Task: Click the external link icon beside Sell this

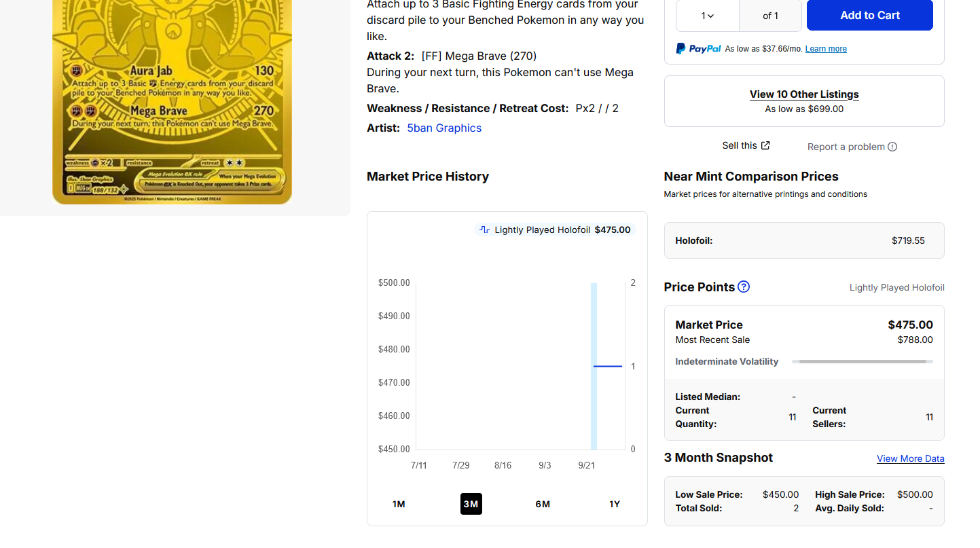Action: [x=765, y=145]
